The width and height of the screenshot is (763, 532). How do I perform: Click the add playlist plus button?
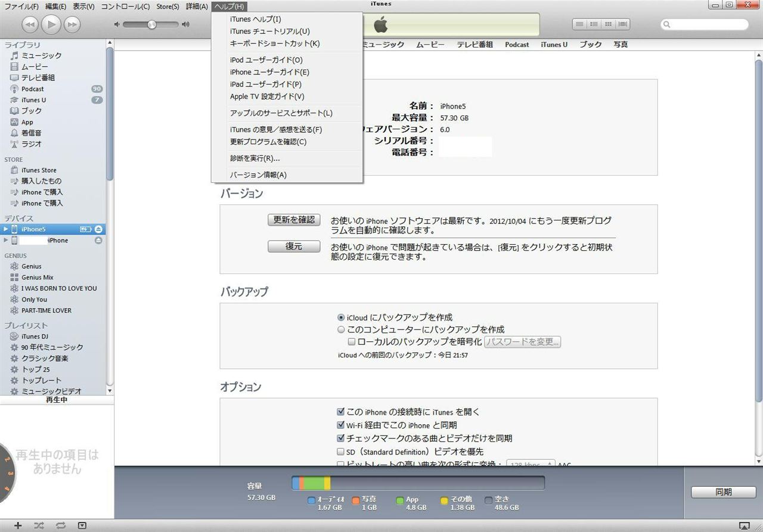click(18, 525)
